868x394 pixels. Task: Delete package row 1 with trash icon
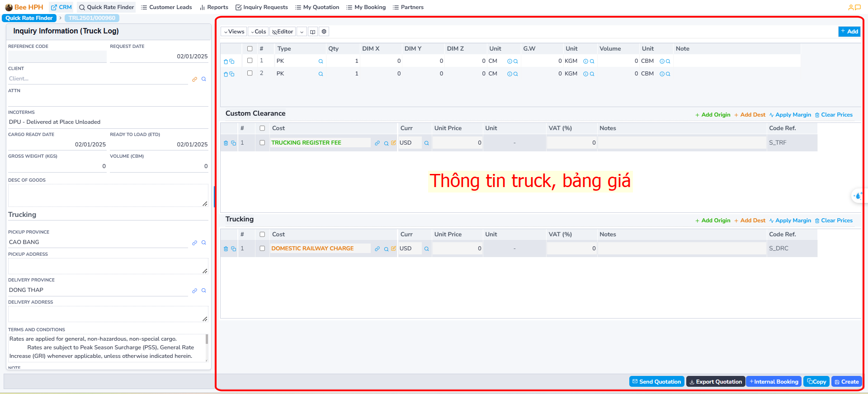point(226,61)
